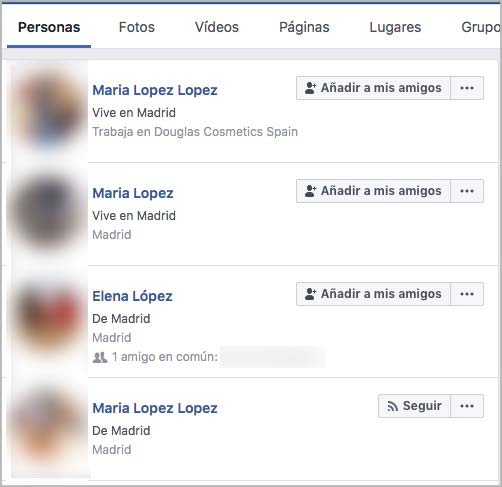Expand the three-dot menu for Elena López

click(x=467, y=294)
